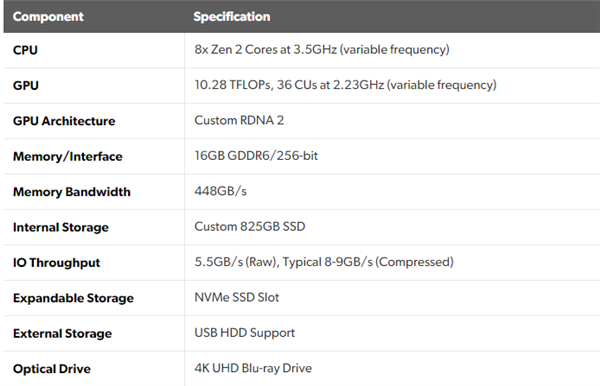The image size is (600, 386).
Task: Click the '5.5GB/s (Raw)' throughput value
Action: [324, 262]
